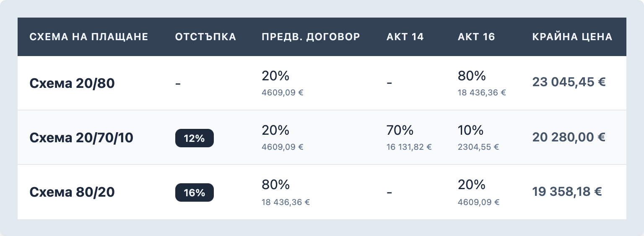Click the final price 23 045,45 €
The image size is (644, 236).
pos(569,82)
